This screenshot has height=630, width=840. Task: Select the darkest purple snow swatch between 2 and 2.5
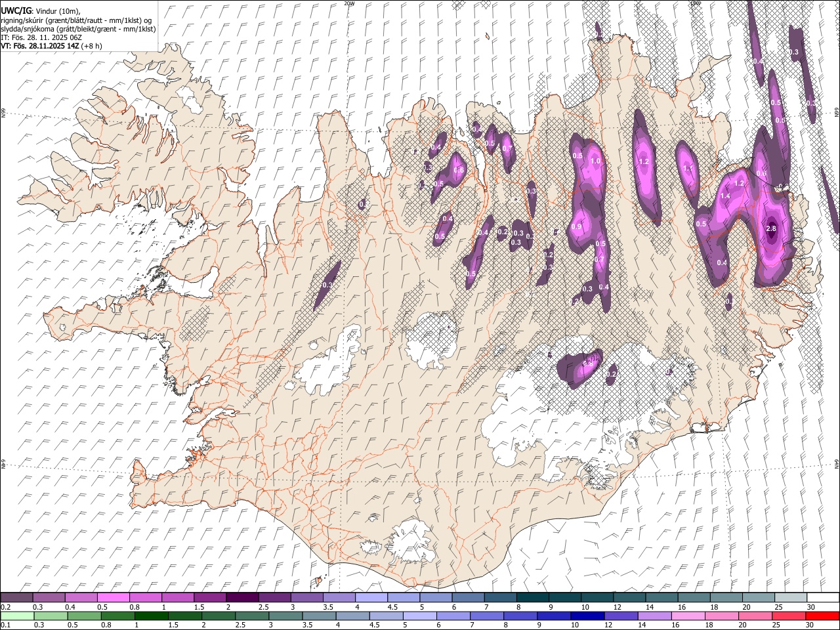(242, 597)
